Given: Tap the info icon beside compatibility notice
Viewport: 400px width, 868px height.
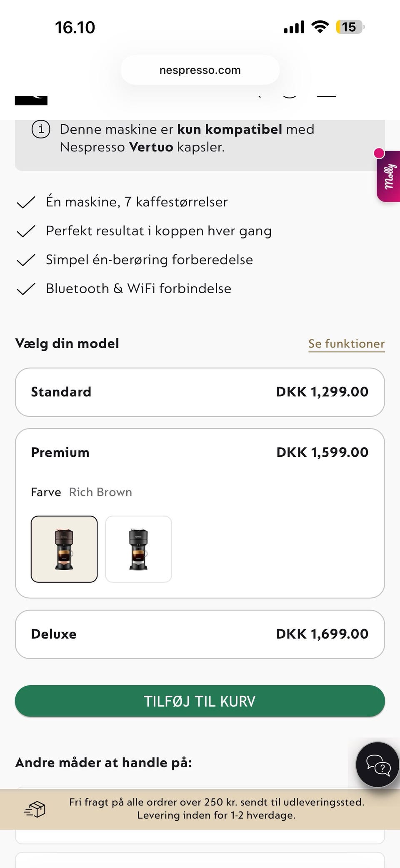Looking at the screenshot, I should pyautogui.click(x=41, y=129).
